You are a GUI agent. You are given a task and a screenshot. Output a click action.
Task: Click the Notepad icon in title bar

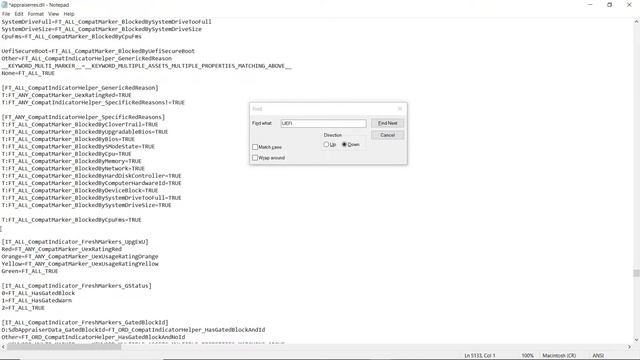4,4
